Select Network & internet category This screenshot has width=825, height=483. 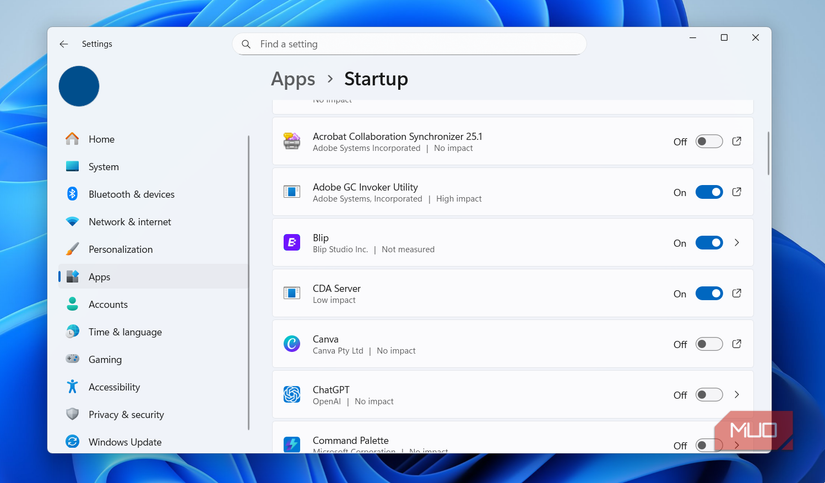[x=153, y=222]
